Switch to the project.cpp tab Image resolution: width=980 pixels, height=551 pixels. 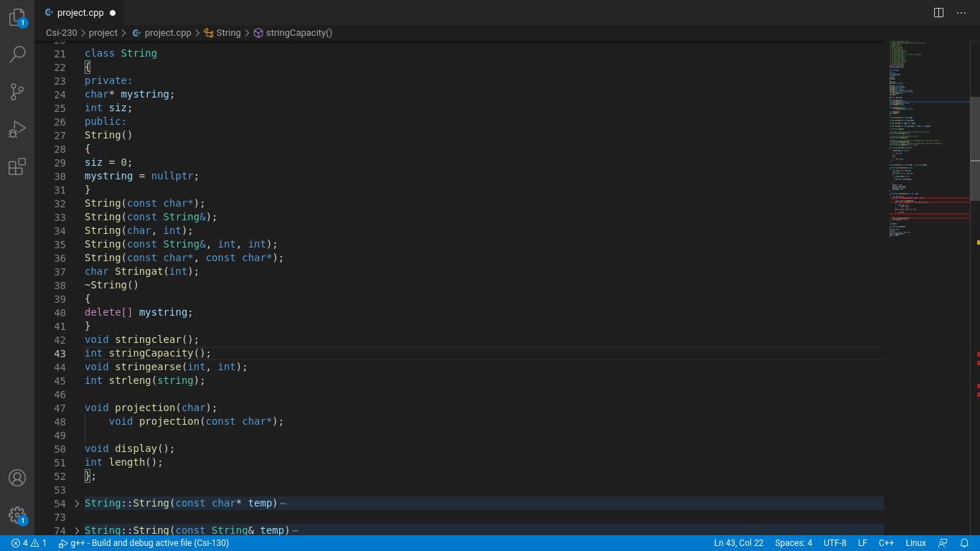click(80, 12)
